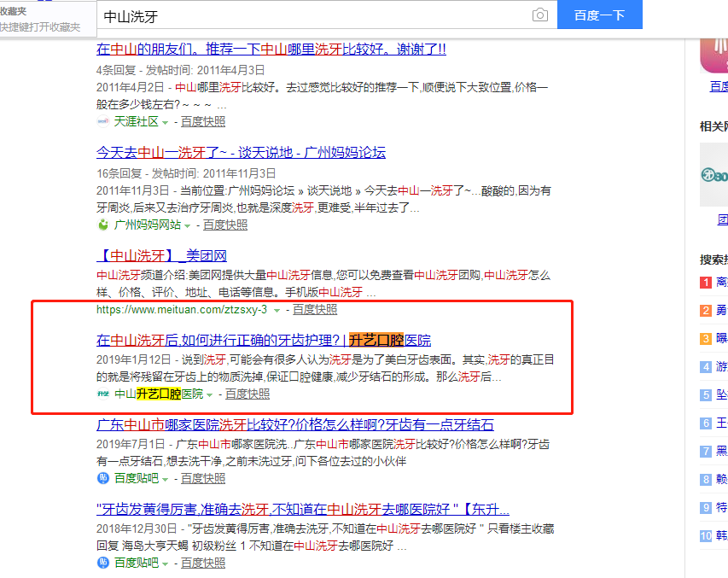Open result 在中山的朋友们。推荐一下中山哪里洗牙比较好
The image size is (728, 578).
pos(271,50)
